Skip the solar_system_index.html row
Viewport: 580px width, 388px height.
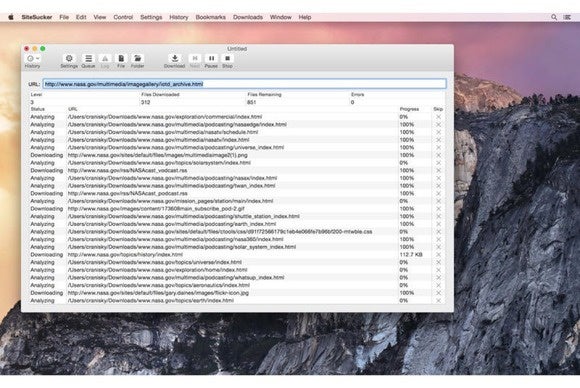click(x=438, y=247)
